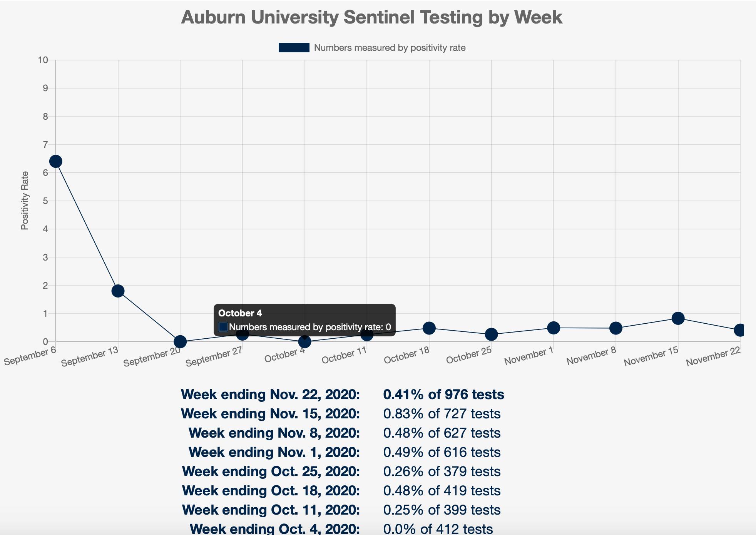The width and height of the screenshot is (756, 535).
Task: Click the 'Week ending Nov. 22, 2020' row label
Action: 270,395
